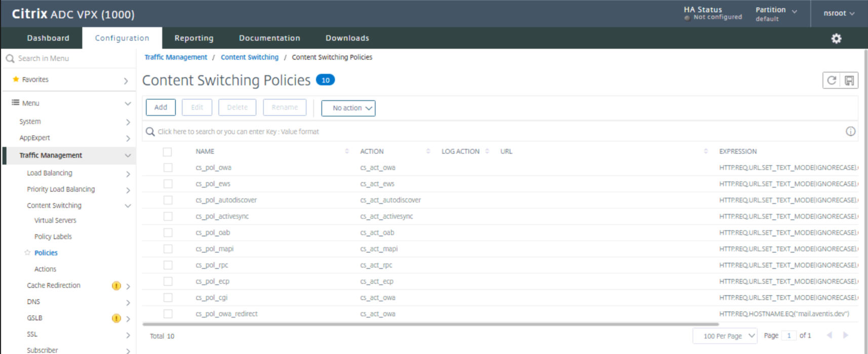Viewport: 868px width, 354px height.
Task: Expand the System menu chevron
Action: pyautogui.click(x=128, y=122)
